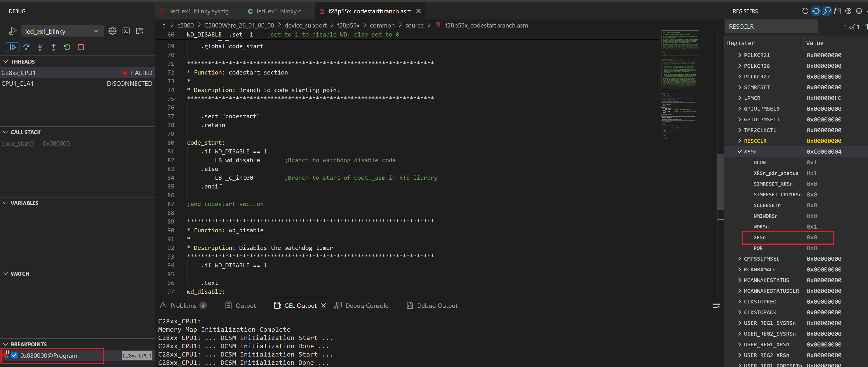The height and width of the screenshot is (367, 868).
Task: Click Continue in the debug toolbar
Action: [12, 47]
